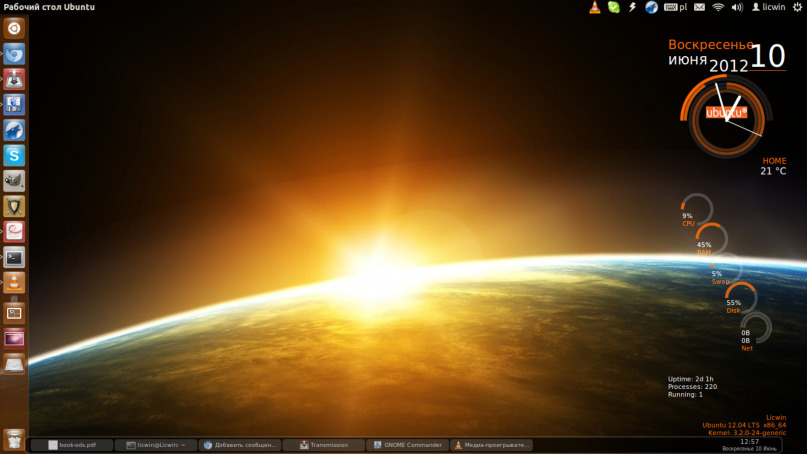Open the keyboard layout pl indicator
This screenshot has height=454, width=807.
tap(675, 7)
